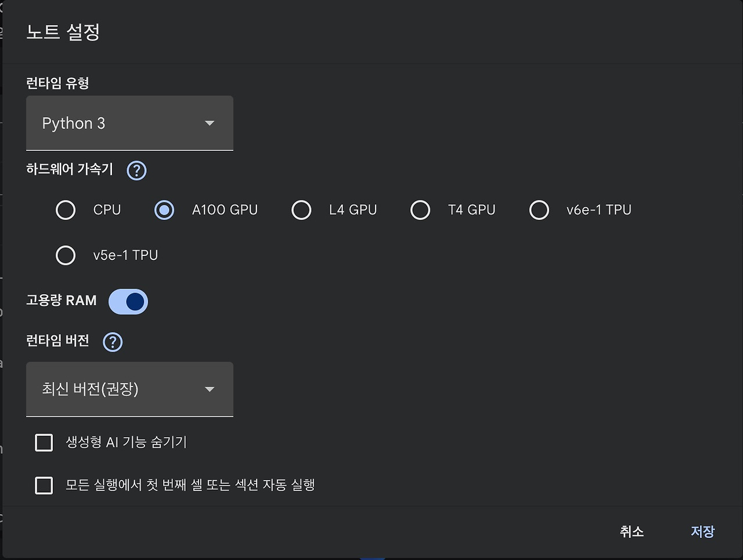Choose the L4 GPU accelerator

click(301, 210)
